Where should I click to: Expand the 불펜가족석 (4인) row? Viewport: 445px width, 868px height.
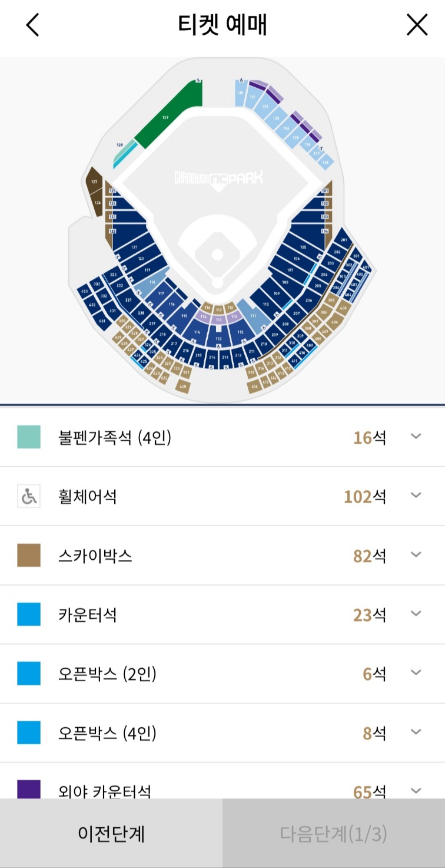[x=416, y=437]
